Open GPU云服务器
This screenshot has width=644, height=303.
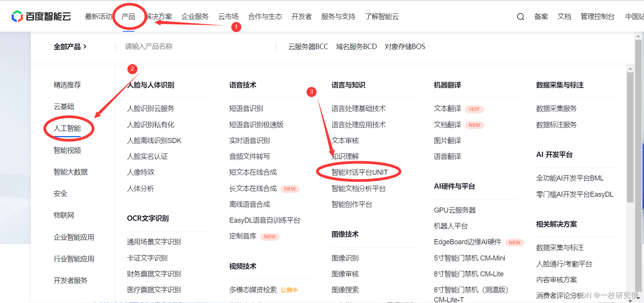coord(455,210)
